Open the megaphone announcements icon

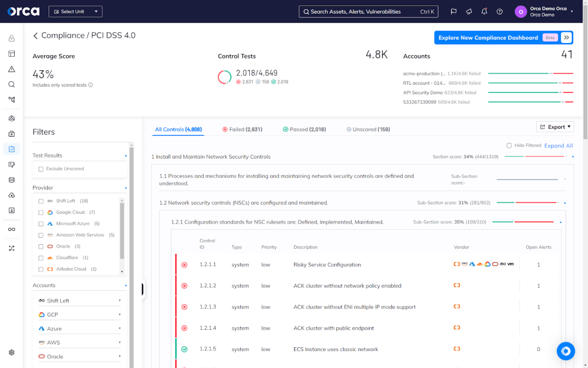tap(469, 11)
